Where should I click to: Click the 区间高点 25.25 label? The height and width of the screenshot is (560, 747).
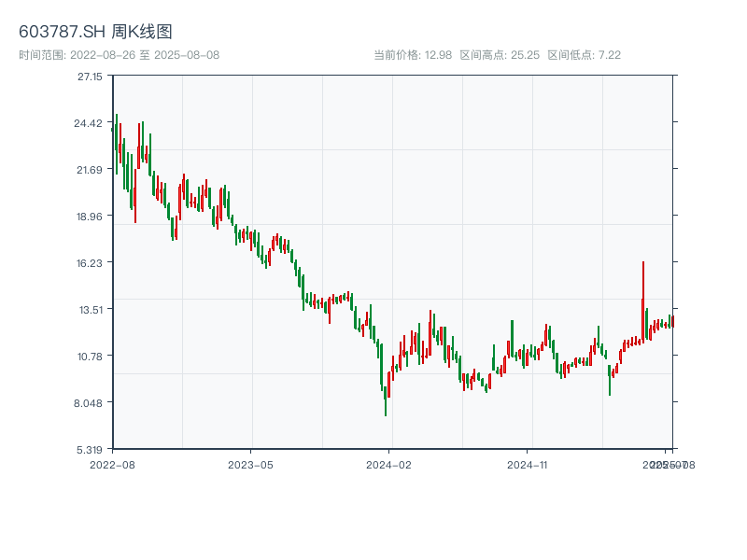[x=500, y=55]
